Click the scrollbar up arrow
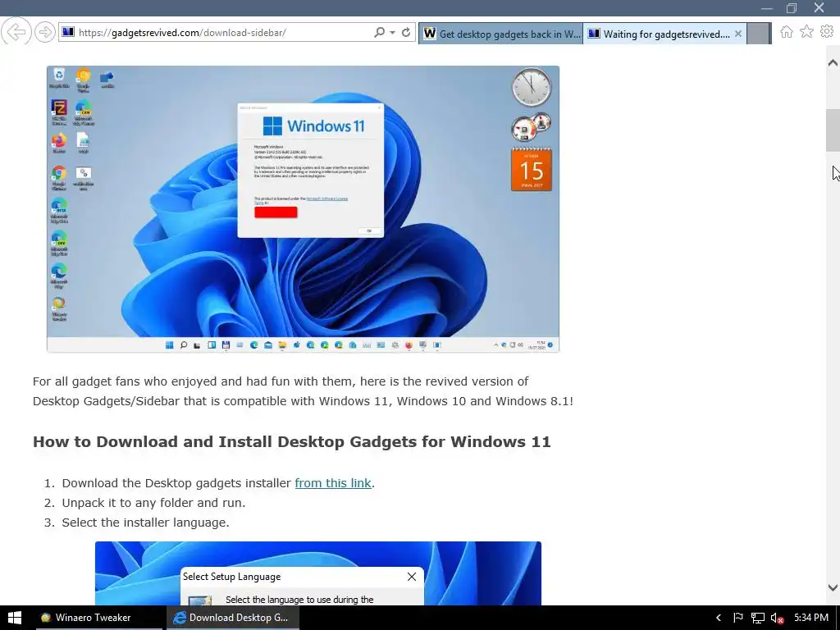The height and width of the screenshot is (630, 840). click(x=833, y=62)
